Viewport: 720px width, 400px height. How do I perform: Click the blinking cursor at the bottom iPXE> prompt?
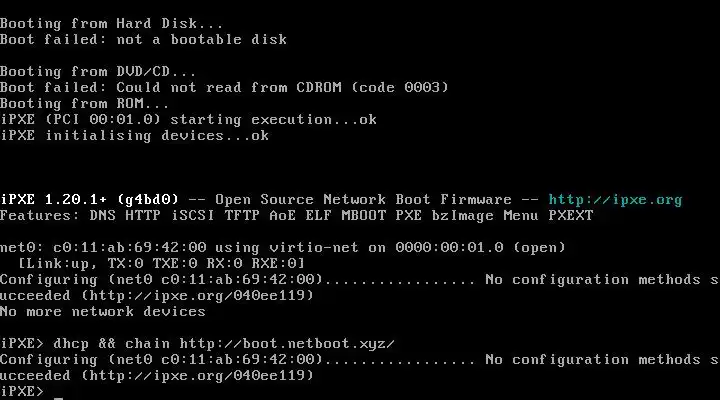point(58,398)
